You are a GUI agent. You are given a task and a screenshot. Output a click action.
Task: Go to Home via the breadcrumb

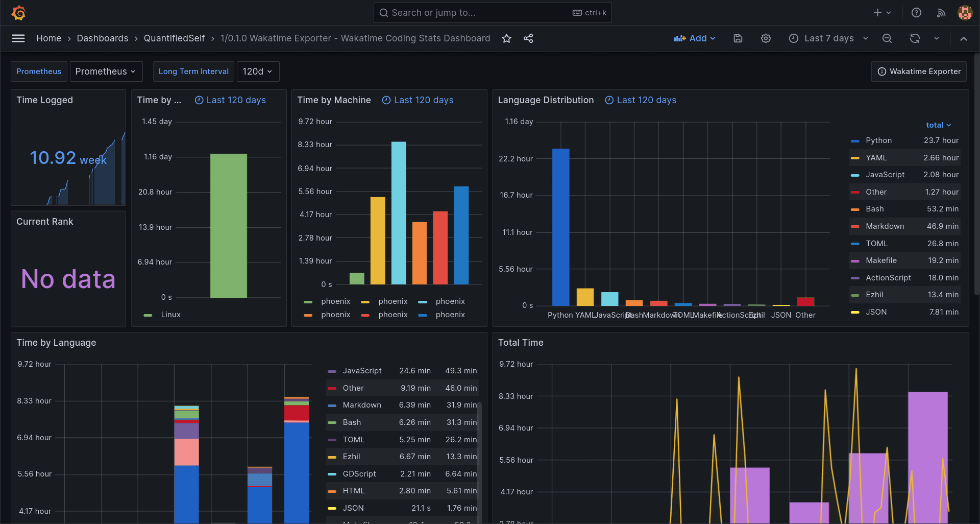pos(48,38)
